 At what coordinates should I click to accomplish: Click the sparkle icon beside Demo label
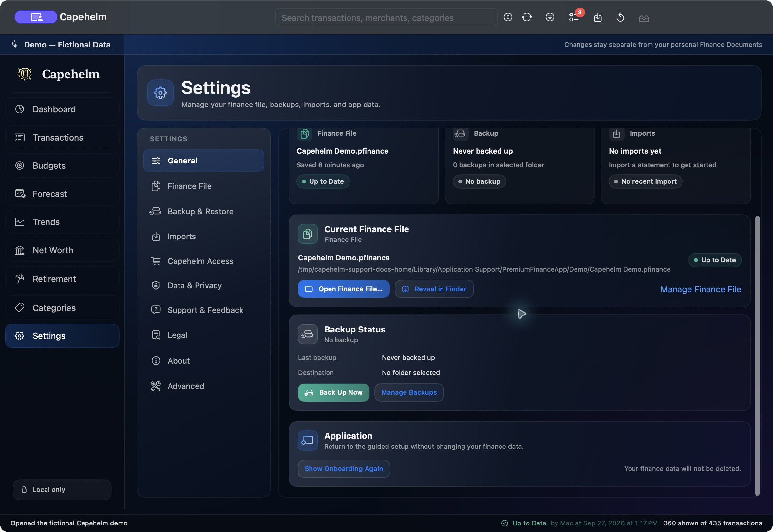pos(15,45)
